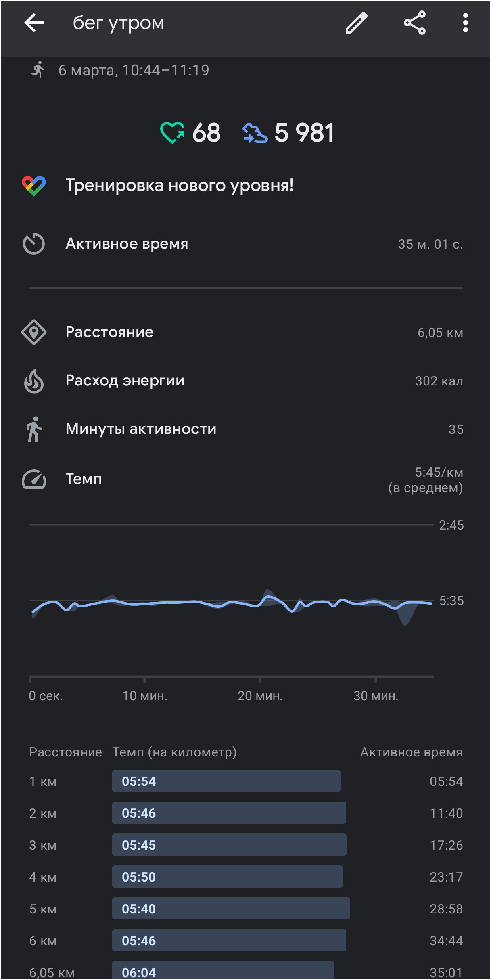Select the 3 км split row 05:45
The image size is (491, 980).
click(x=246, y=845)
